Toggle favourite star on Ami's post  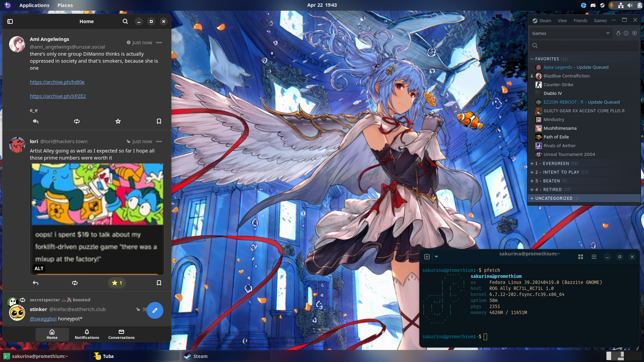(x=118, y=121)
